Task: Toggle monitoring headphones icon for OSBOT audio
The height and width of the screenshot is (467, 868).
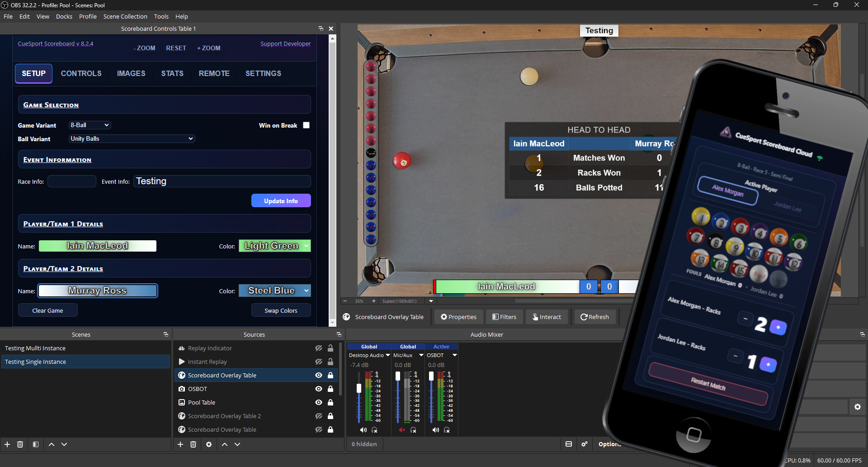Action: pyautogui.click(x=447, y=430)
